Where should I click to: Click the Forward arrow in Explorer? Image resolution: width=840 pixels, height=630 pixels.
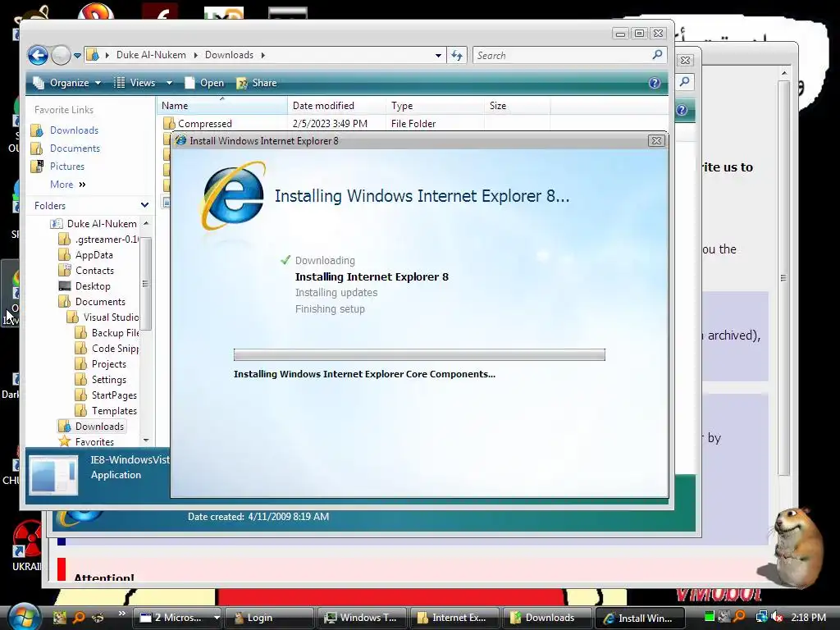click(61, 55)
